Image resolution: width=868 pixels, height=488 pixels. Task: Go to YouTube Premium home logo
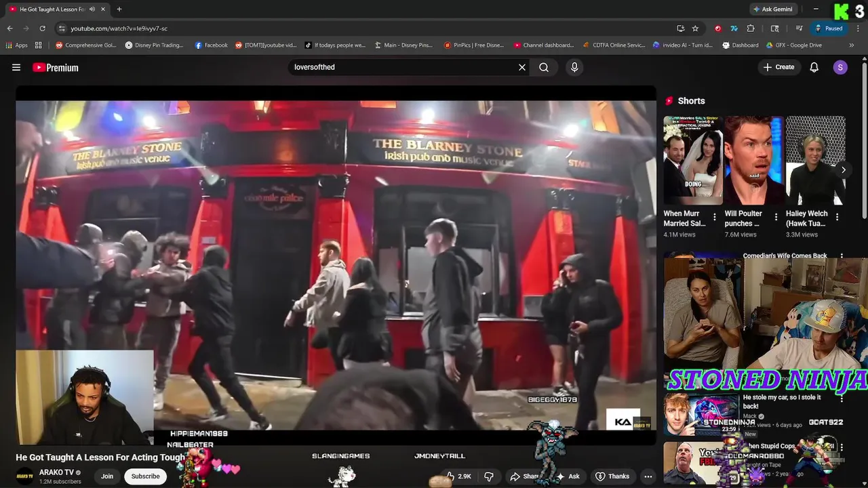(56, 67)
